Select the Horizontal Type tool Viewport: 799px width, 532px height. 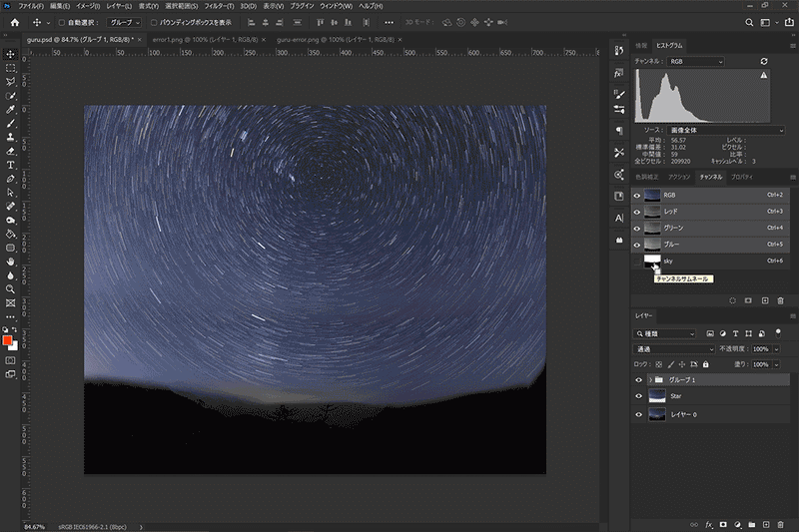pyautogui.click(x=10, y=165)
